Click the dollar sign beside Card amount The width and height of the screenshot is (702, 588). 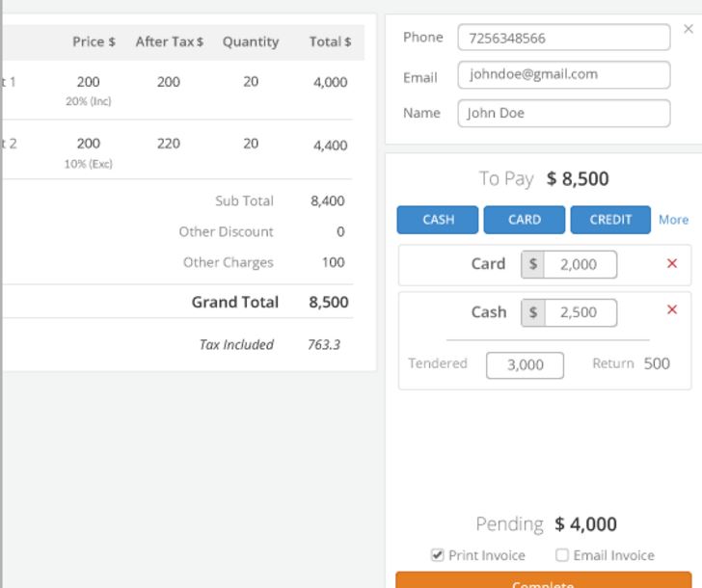533,264
